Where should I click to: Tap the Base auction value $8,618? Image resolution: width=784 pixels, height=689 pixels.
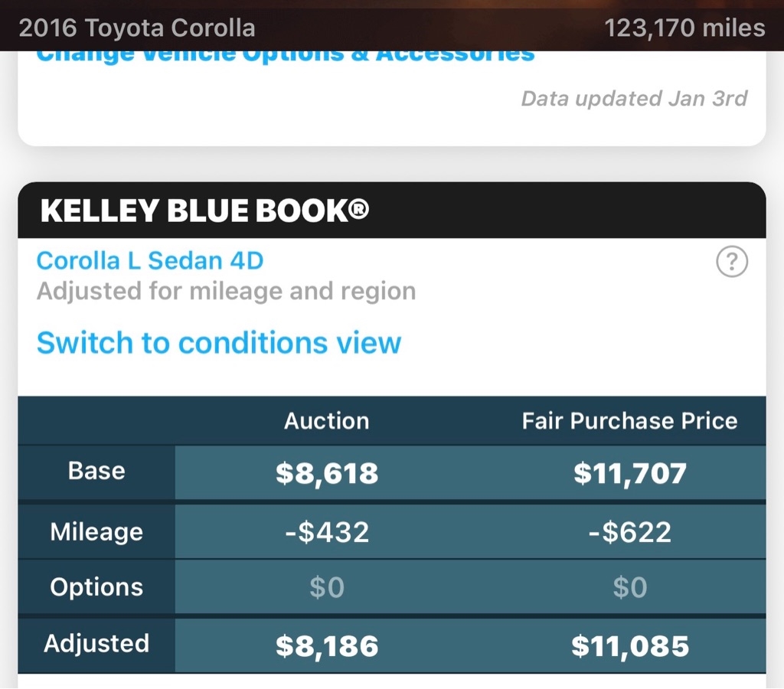point(327,473)
